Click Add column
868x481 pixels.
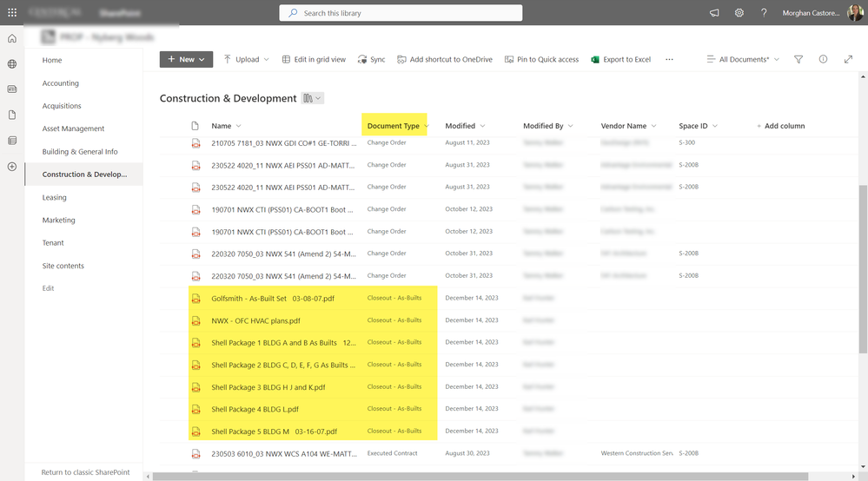pos(780,126)
